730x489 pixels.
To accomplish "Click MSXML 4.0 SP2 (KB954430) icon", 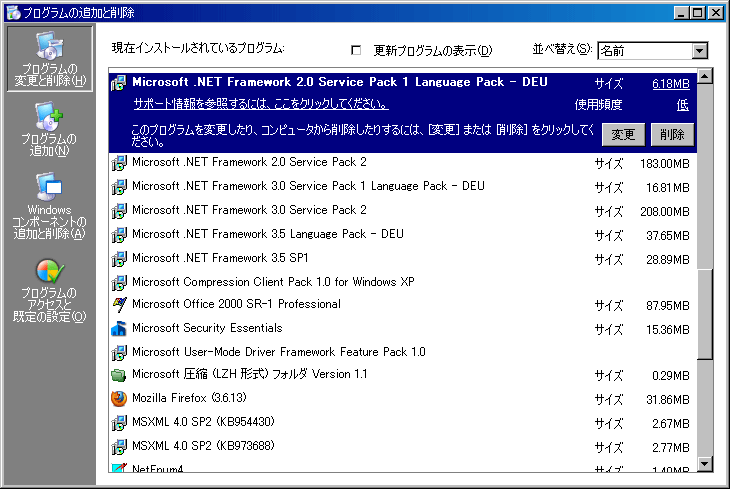I will pyautogui.click(x=119, y=423).
